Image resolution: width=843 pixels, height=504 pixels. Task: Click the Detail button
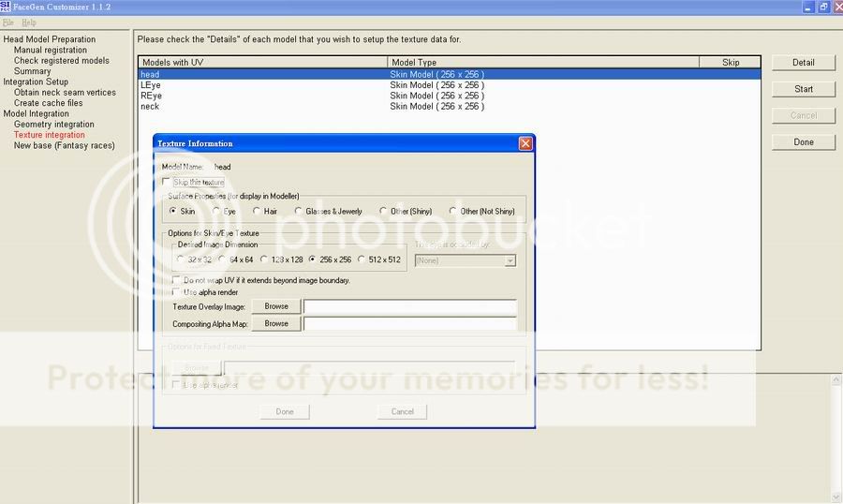(803, 63)
